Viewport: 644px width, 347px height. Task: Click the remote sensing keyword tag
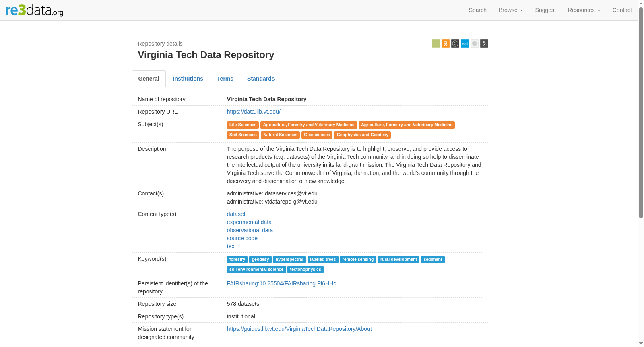point(358,260)
